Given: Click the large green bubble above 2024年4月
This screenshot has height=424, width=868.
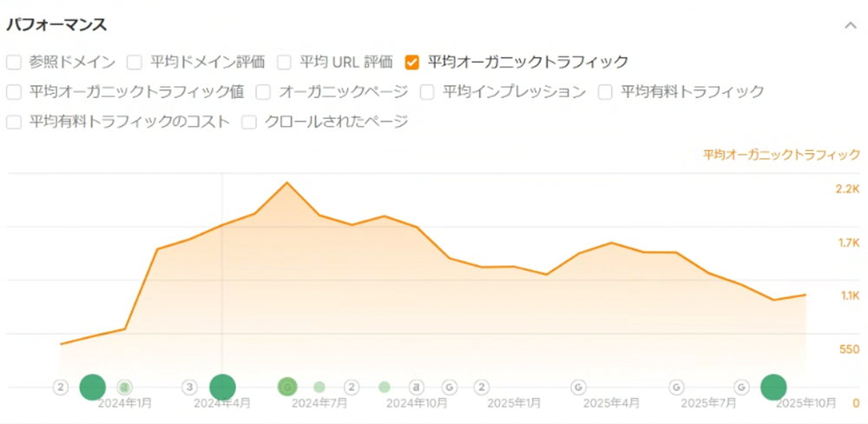Looking at the screenshot, I should [223, 388].
